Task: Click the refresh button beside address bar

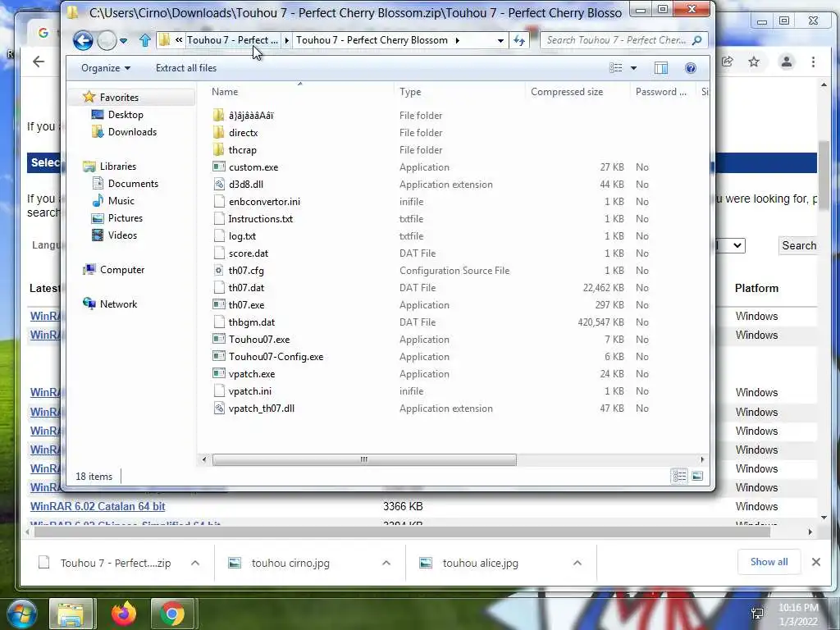Action: point(519,40)
